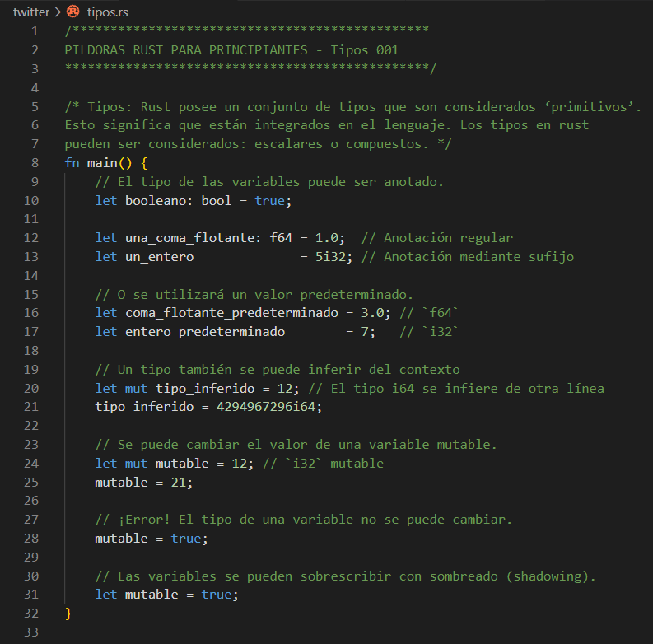653x644 pixels.
Task: Click the '4294967296i64' literal
Action: [x=266, y=407]
